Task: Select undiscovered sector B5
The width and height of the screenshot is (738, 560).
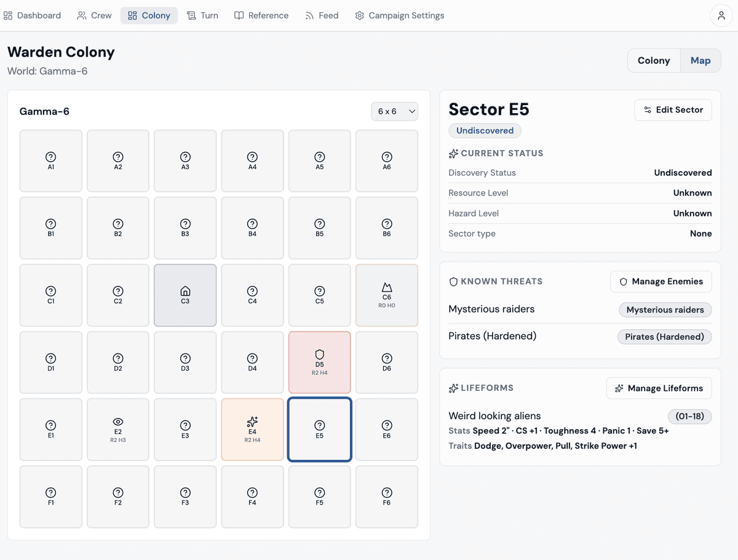Action: pyautogui.click(x=320, y=228)
